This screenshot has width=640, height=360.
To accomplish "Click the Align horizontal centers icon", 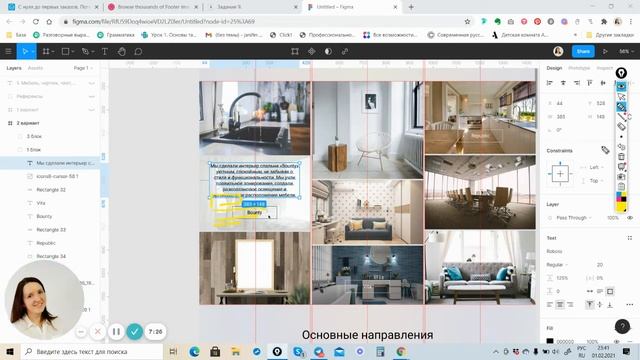I will coord(563,83).
